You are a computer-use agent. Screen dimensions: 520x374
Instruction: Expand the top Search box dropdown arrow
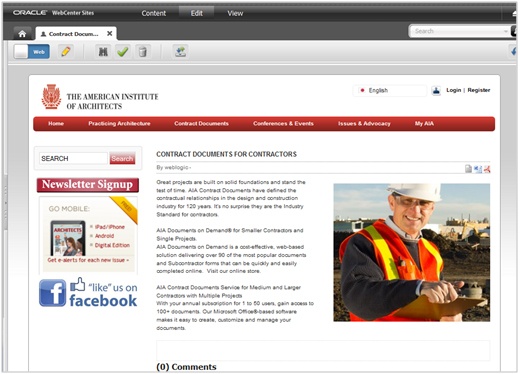pyautogui.click(x=505, y=31)
